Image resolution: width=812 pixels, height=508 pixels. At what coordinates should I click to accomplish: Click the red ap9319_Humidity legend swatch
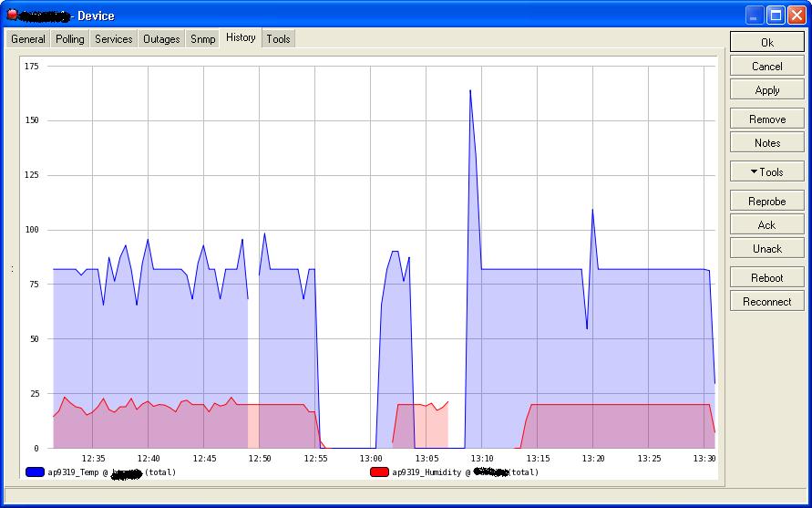pos(379,472)
